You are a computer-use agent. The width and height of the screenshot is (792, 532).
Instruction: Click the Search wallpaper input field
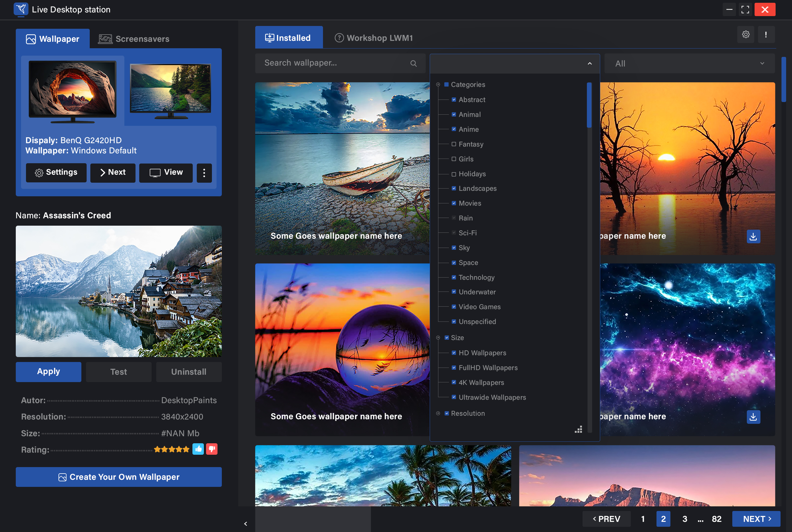coord(340,63)
